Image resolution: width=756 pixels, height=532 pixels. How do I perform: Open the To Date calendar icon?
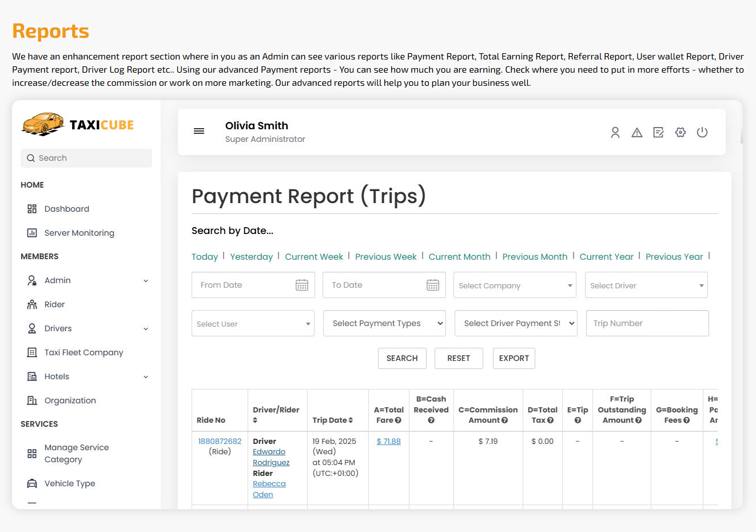[x=433, y=285]
